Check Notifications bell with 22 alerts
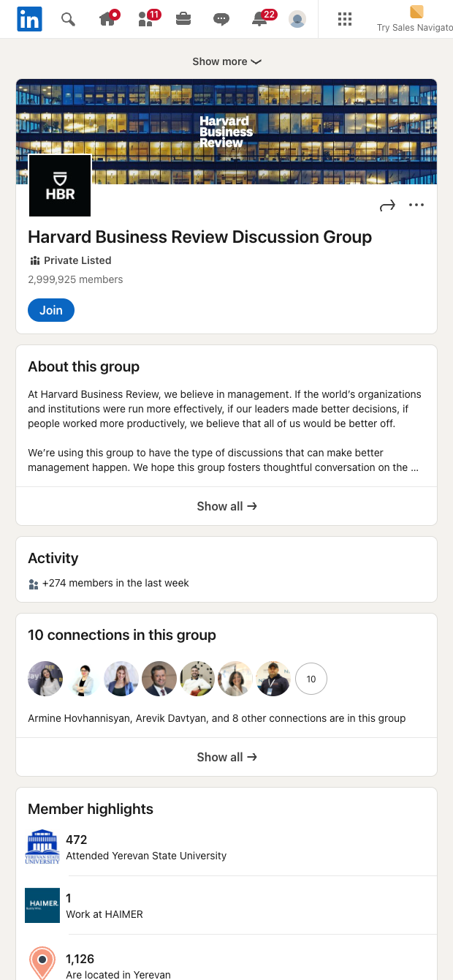The image size is (453, 980). [259, 19]
